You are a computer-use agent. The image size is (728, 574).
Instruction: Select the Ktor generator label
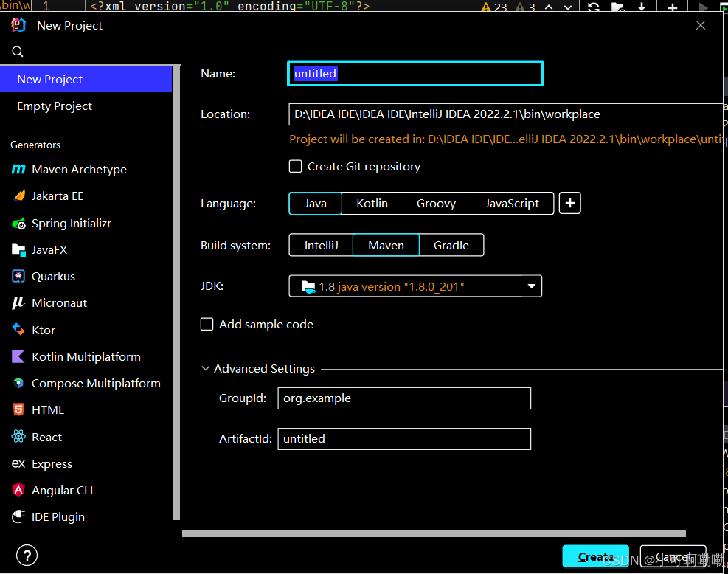click(x=44, y=330)
